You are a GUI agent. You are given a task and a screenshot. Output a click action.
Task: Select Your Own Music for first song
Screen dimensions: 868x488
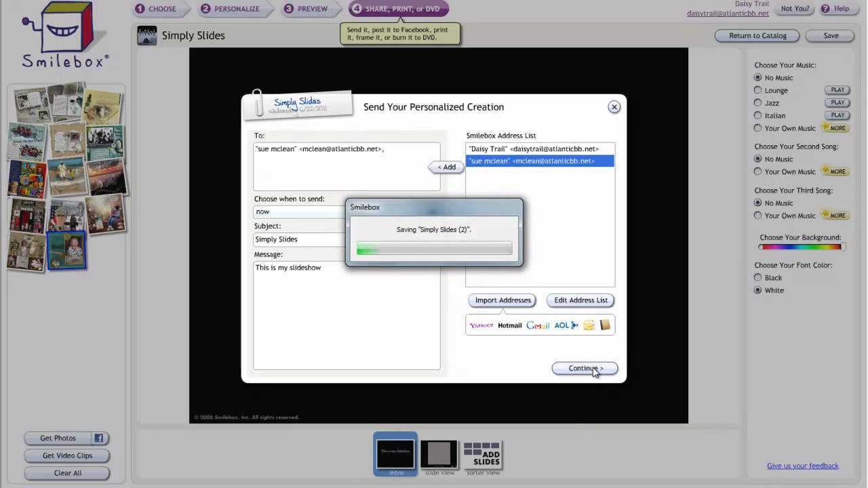(x=758, y=128)
